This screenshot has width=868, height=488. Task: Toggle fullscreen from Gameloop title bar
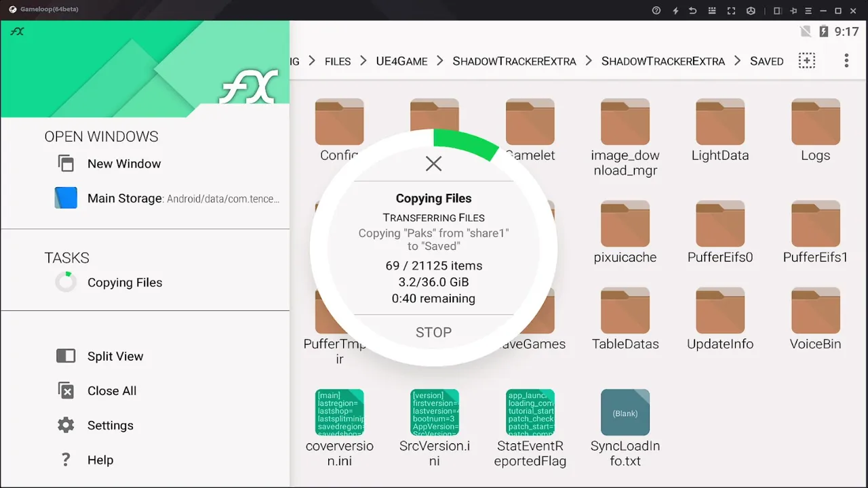click(731, 10)
